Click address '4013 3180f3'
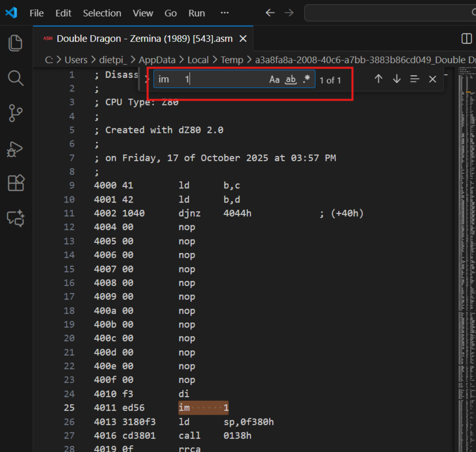The width and height of the screenshot is (476, 452). 125,422
